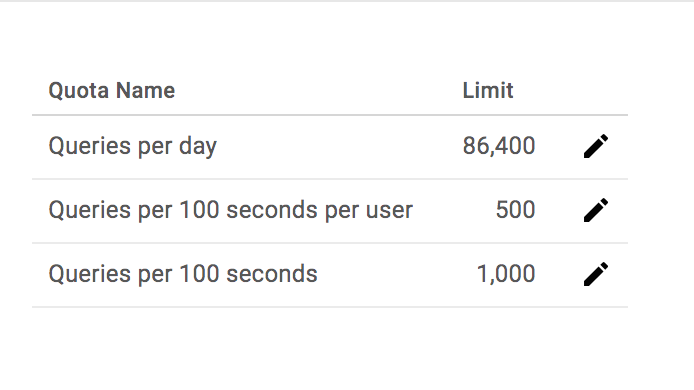Image resolution: width=694 pixels, height=390 pixels.
Task: Click the 500 limit value
Action: coord(515,210)
